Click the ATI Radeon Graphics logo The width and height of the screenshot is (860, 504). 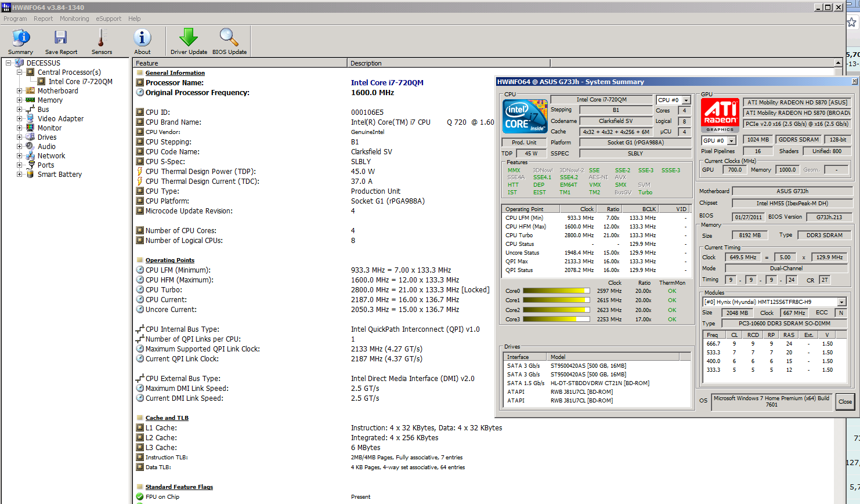point(720,115)
